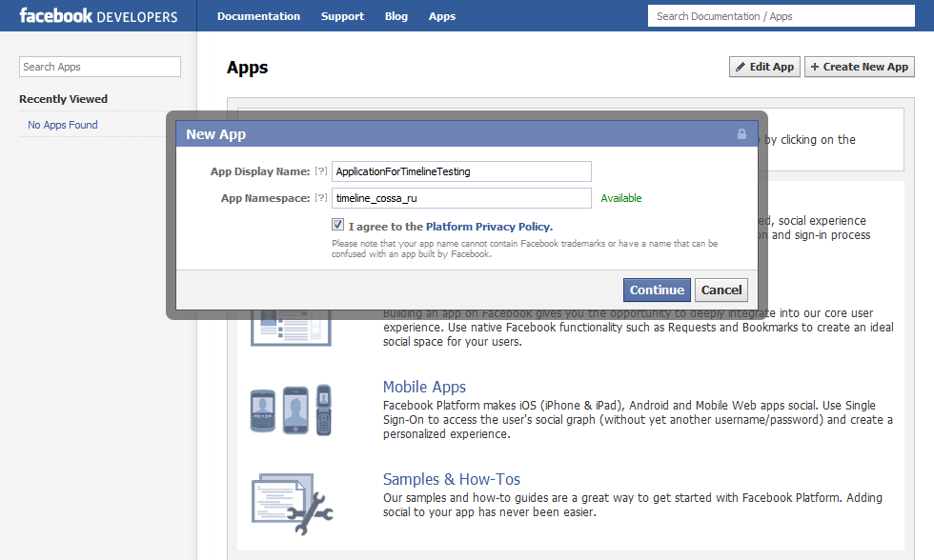Open the Support menu item

tap(342, 16)
